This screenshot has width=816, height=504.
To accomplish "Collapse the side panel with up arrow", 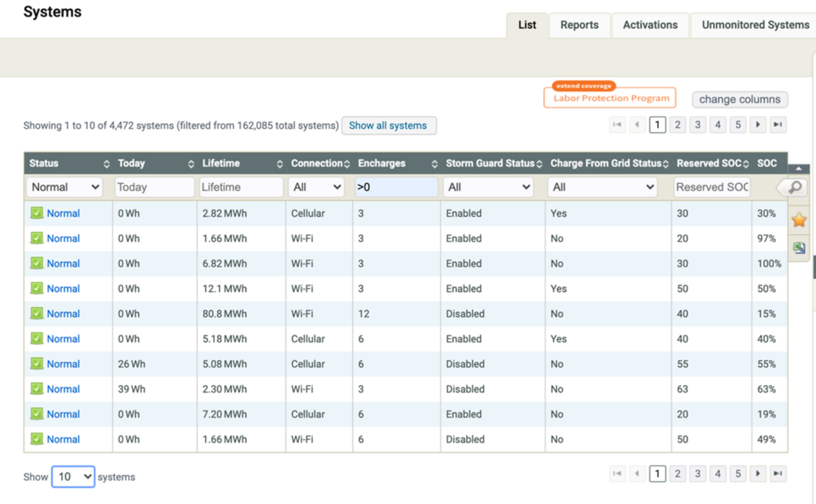I will point(799,169).
